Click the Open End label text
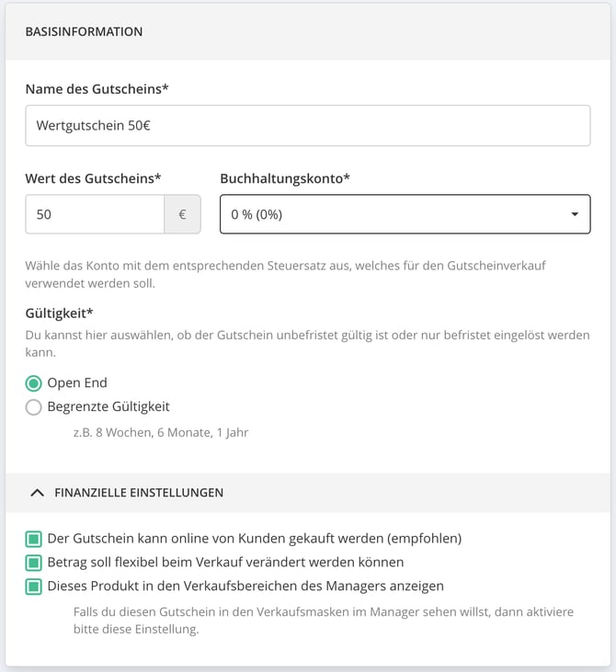 click(x=77, y=382)
